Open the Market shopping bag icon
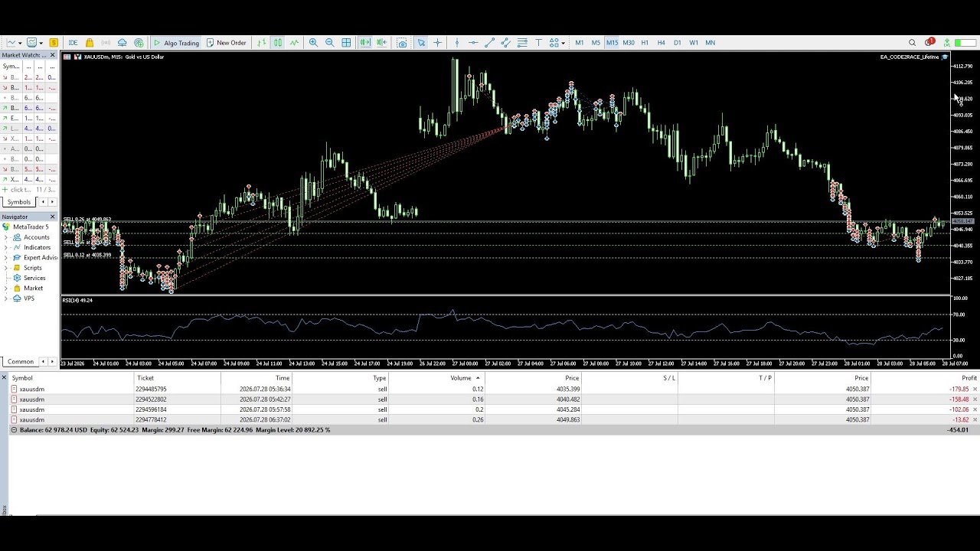Screen dimensions: 980x551 (x=90, y=43)
